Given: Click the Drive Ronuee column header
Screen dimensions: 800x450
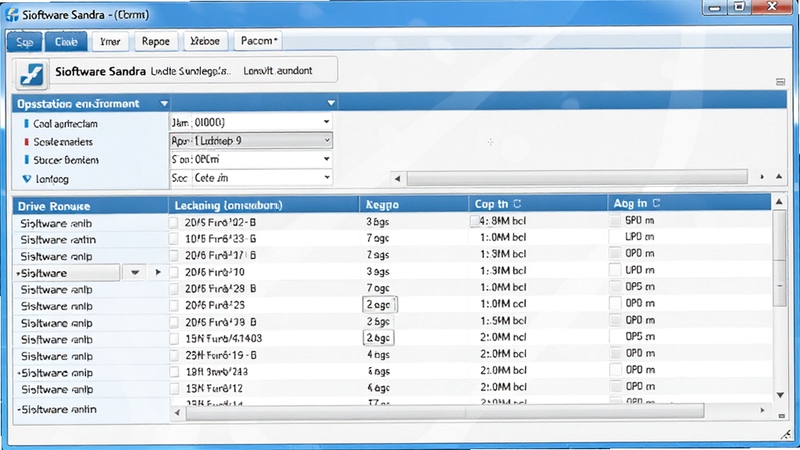Looking at the screenshot, I should [90, 206].
